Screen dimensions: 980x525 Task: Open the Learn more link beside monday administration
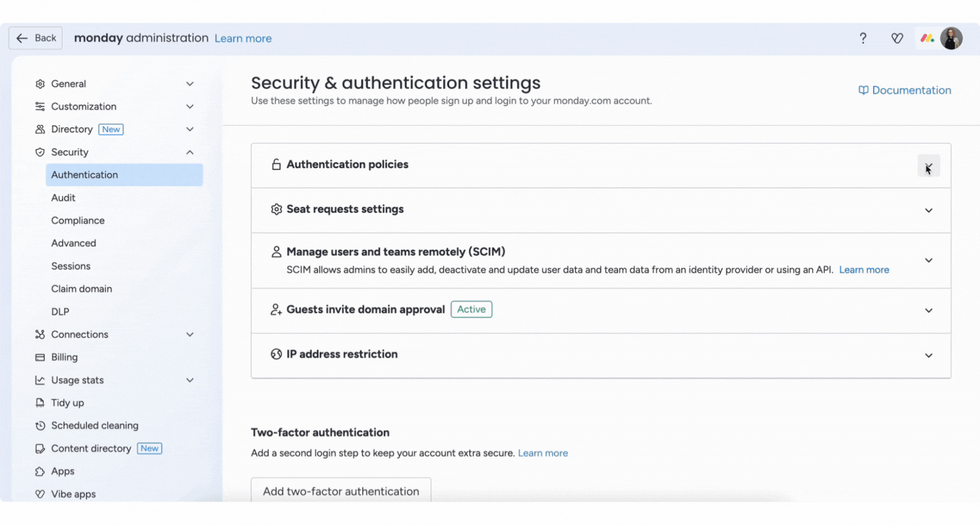(243, 38)
